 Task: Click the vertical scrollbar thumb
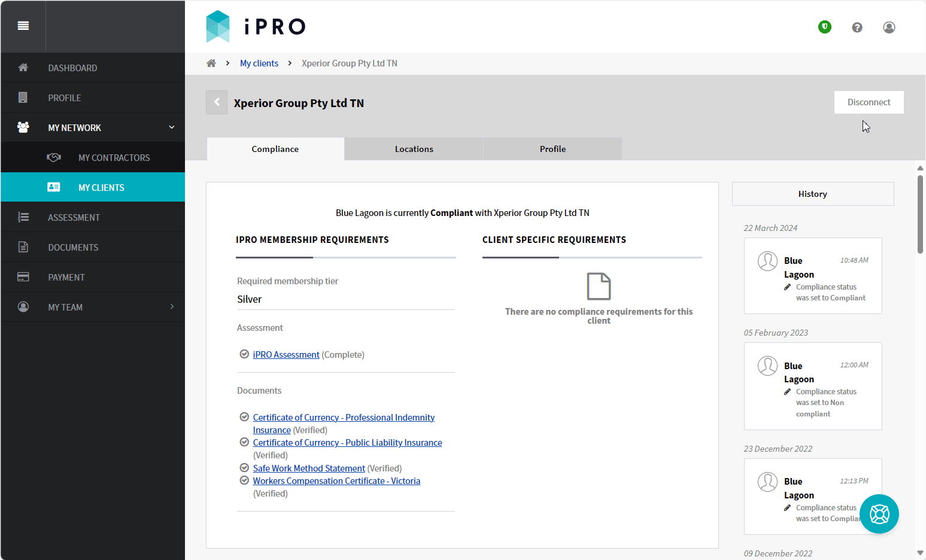pyautogui.click(x=920, y=214)
